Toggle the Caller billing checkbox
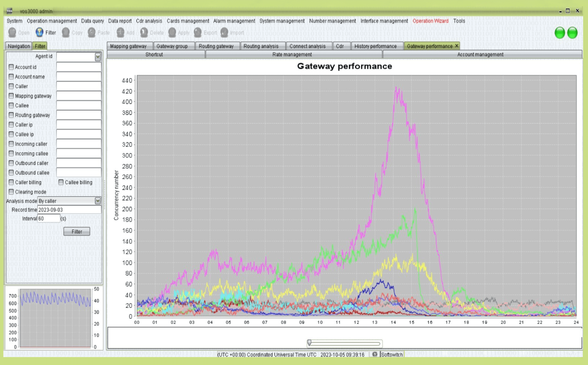This screenshot has height=365, width=588. pyautogui.click(x=11, y=182)
